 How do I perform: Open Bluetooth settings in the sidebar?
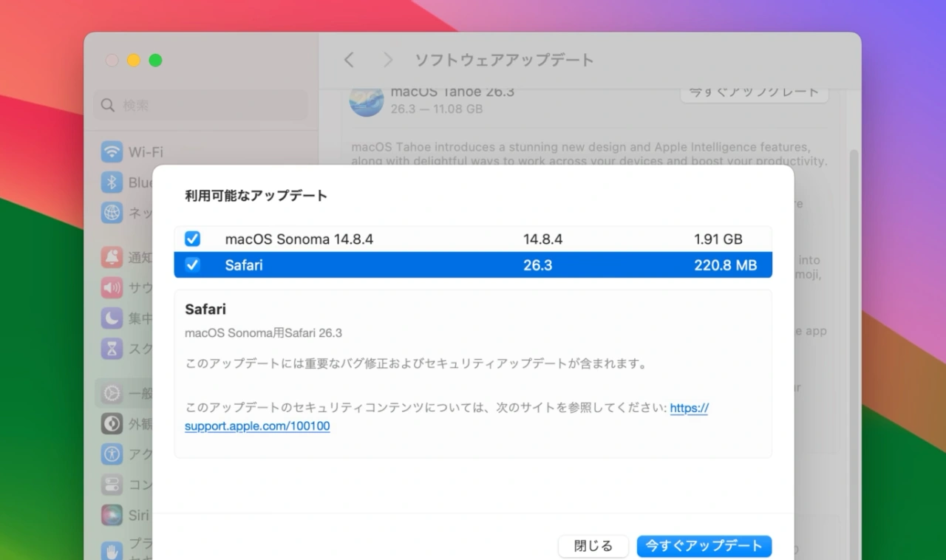(x=126, y=182)
